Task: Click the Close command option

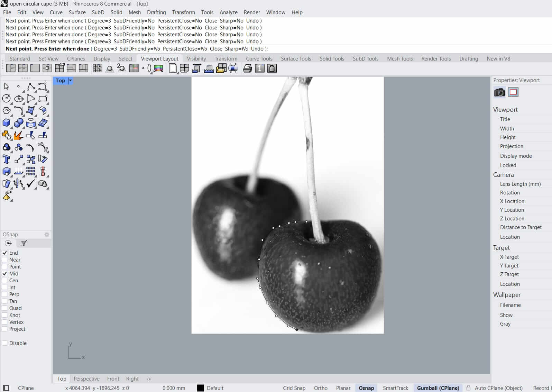Action: point(216,49)
